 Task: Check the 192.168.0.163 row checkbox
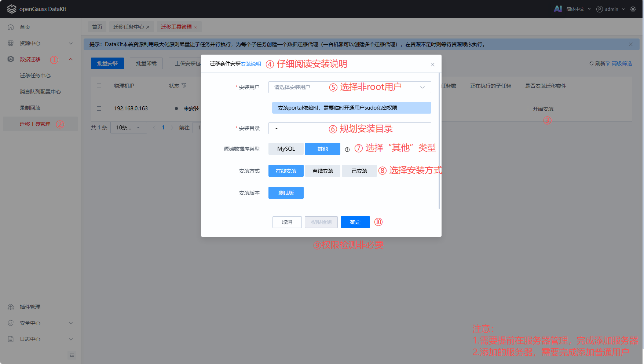tap(99, 109)
